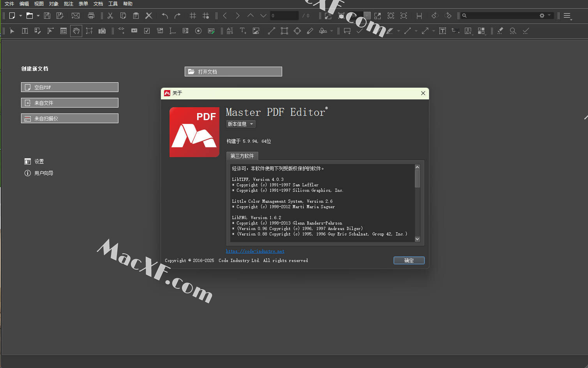Click the open folder toolbar icon
This screenshot has height=368, width=588.
30,16
